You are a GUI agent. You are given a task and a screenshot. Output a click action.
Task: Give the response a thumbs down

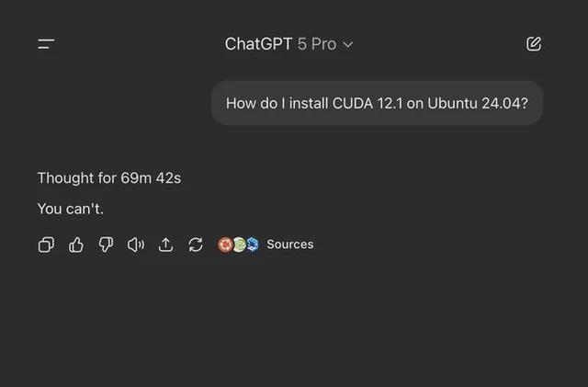[106, 245]
